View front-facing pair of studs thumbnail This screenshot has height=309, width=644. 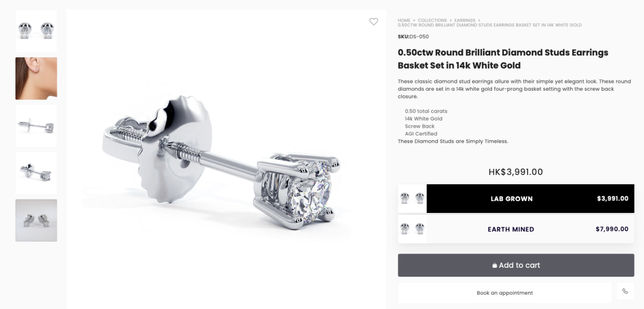[x=36, y=31]
